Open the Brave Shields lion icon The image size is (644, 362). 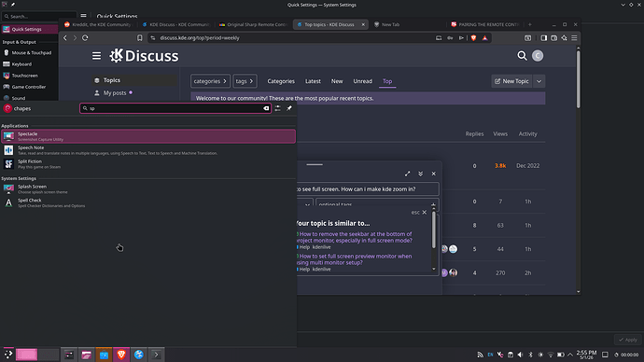click(x=473, y=37)
